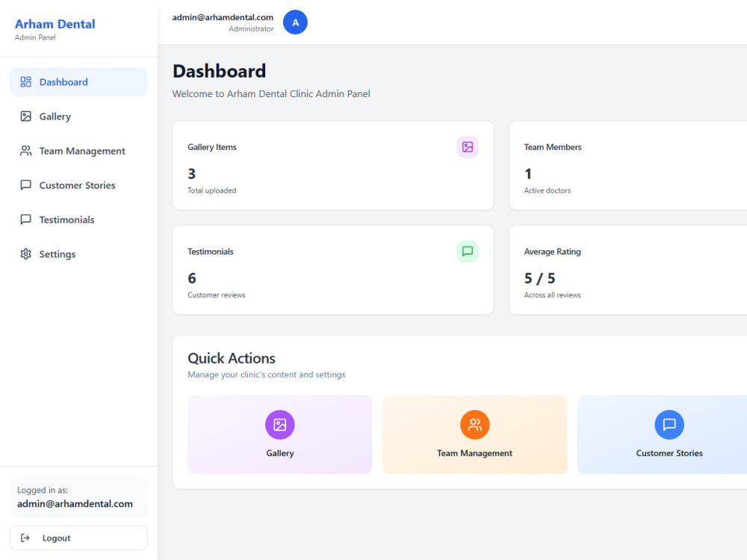Click the Team Management quick action label
This screenshot has height=560, width=747.
coord(474,453)
